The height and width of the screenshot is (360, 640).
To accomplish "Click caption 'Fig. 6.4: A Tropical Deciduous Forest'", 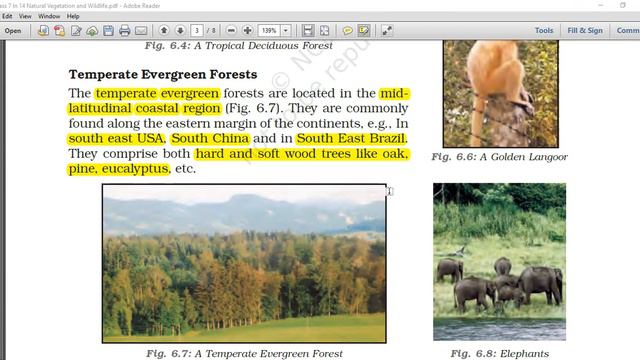I will tap(239, 45).
